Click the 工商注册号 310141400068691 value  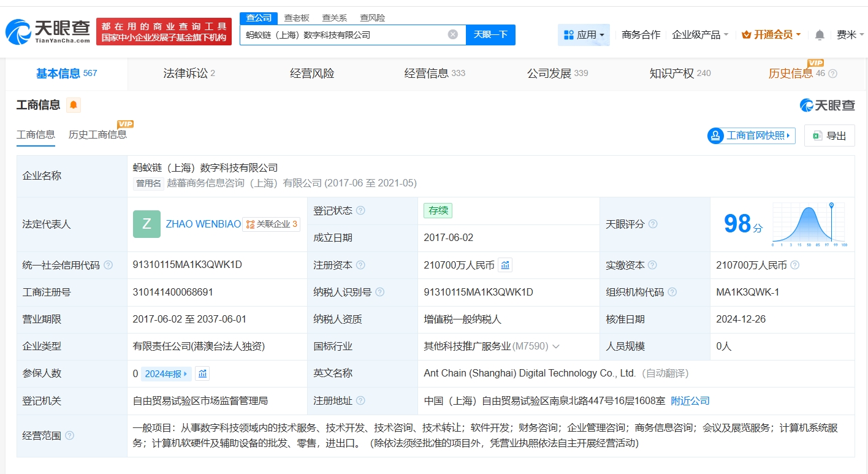(173, 292)
